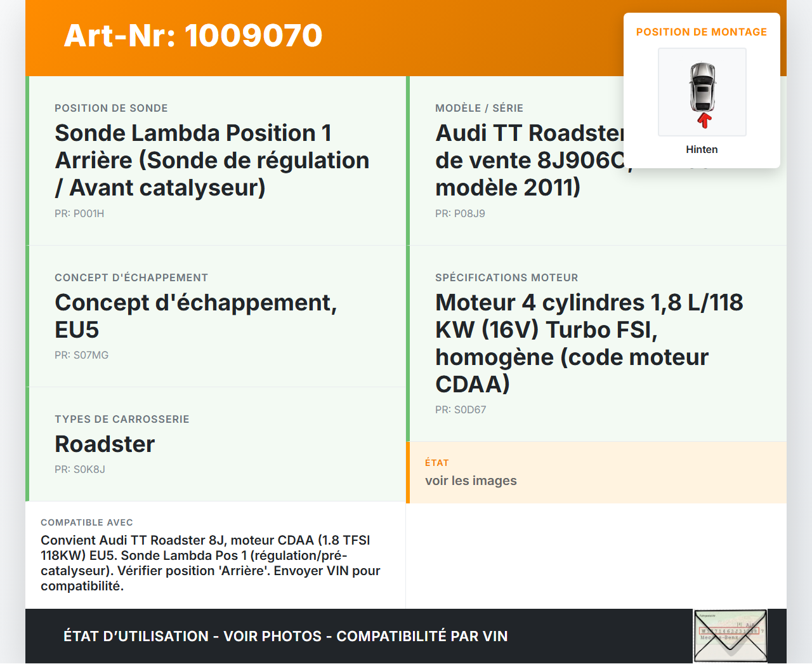Click the SPÉCIFICATIONS MOTEUR label
The image size is (812, 664).
(506, 277)
